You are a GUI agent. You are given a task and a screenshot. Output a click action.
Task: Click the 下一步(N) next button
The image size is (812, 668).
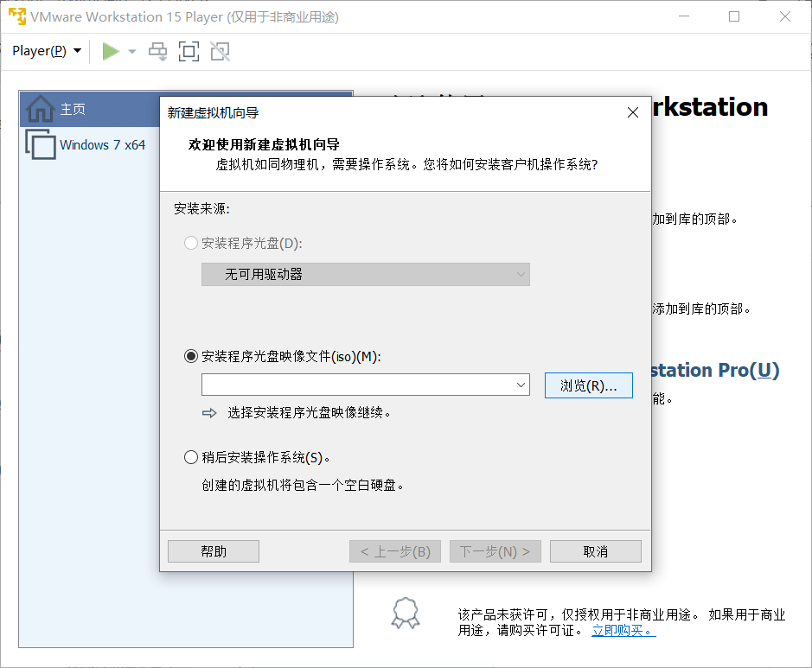[496, 551]
